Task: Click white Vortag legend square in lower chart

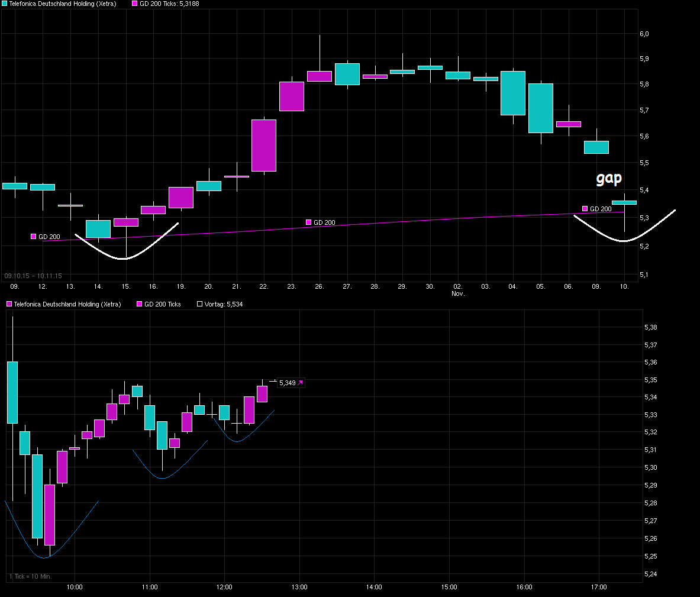Action: click(199, 304)
